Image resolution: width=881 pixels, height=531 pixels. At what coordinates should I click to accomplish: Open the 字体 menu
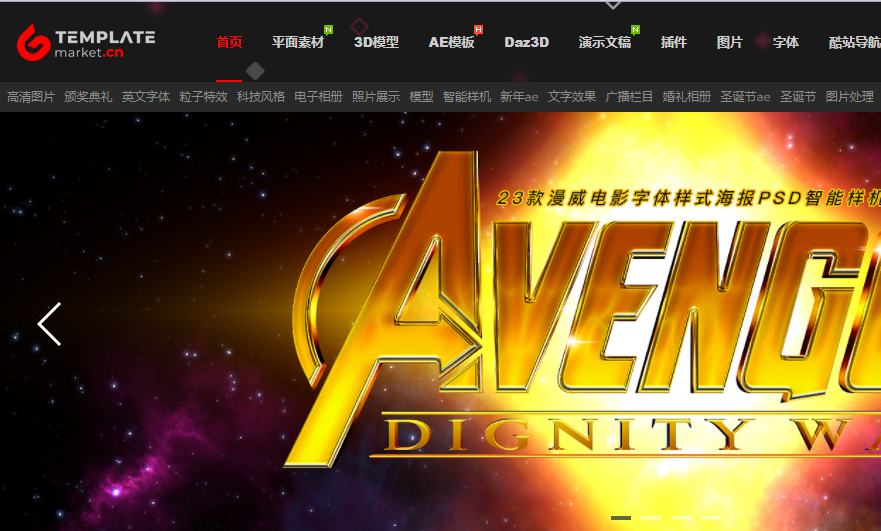785,42
